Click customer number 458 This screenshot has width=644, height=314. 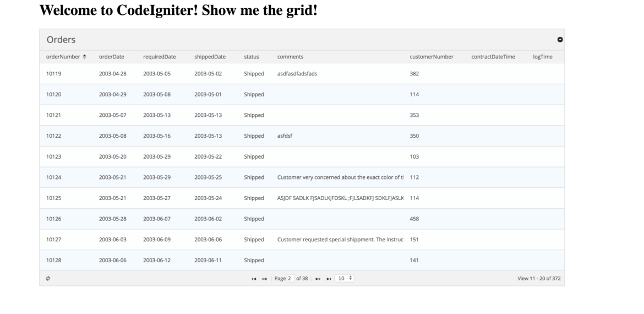[414, 219]
